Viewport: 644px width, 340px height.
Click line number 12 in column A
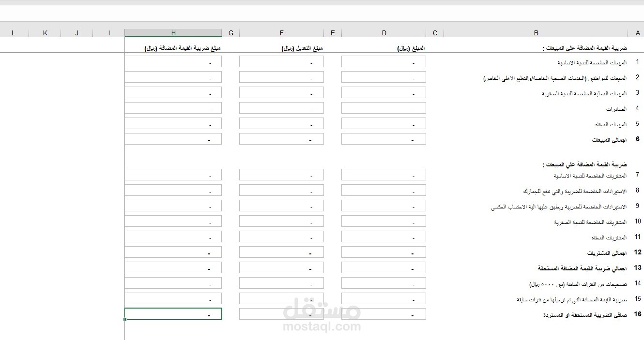[637, 252]
